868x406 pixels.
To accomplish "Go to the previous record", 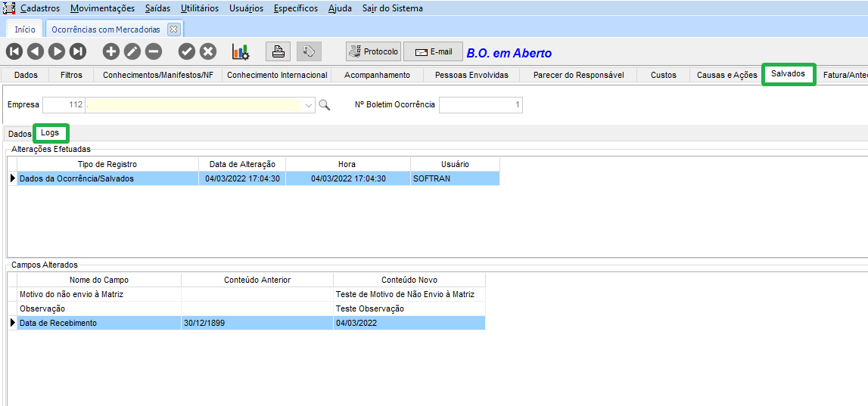I will pyautogui.click(x=35, y=51).
